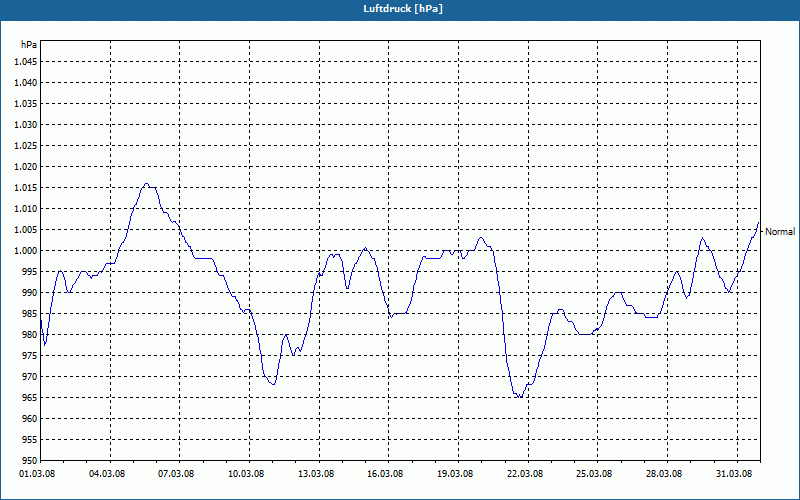800x500 pixels.
Task: Click the 1.000 pressure axis value
Action: (x=26, y=251)
